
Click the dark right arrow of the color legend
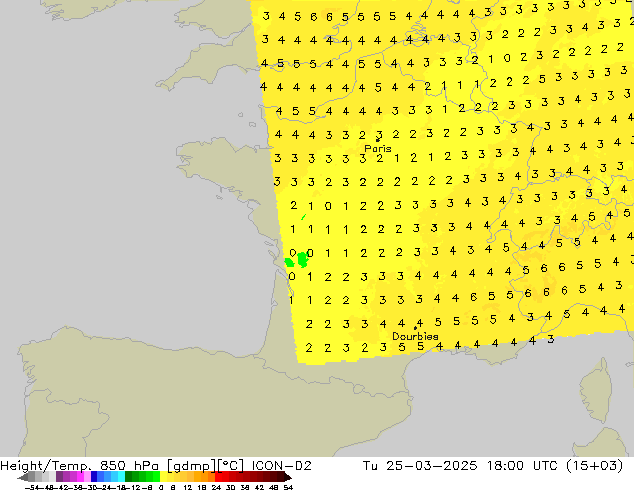pyautogui.click(x=287, y=477)
